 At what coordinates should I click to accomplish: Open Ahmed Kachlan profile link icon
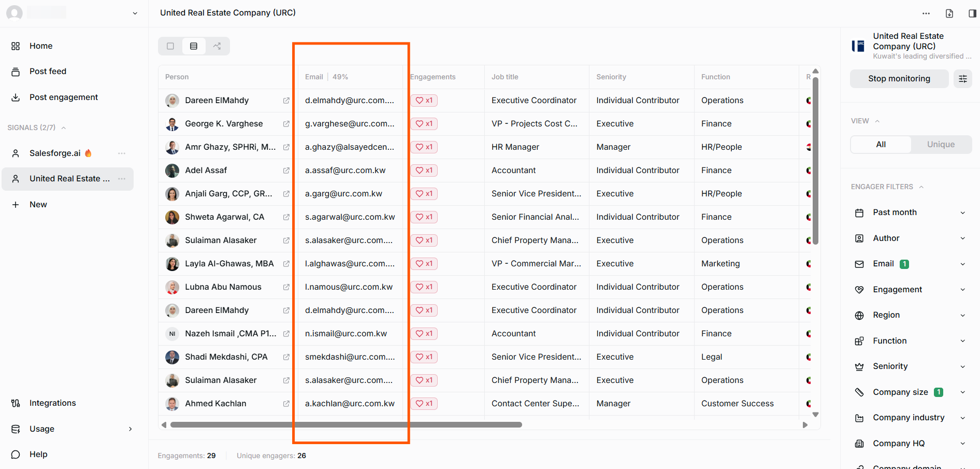(x=286, y=404)
